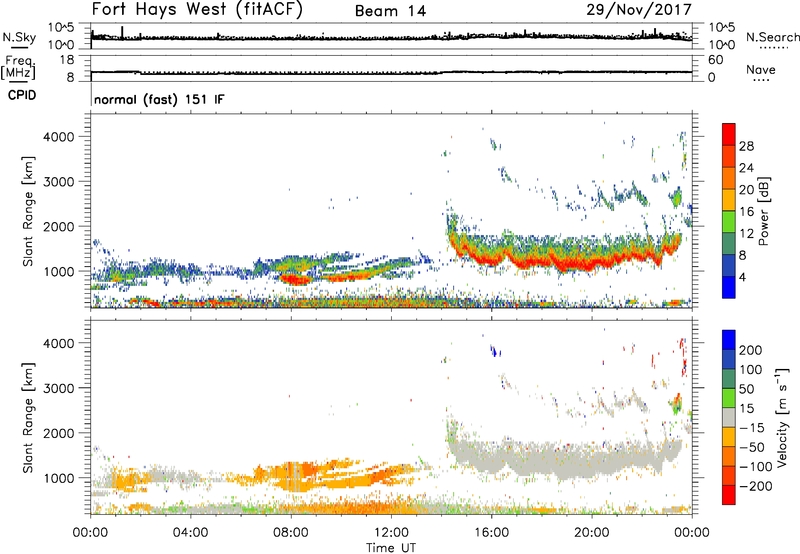The width and height of the screenshot is (800, 554).
Task: Click '4000' tick on power panel
Action: pyautogui.click(x=58, y=137)
